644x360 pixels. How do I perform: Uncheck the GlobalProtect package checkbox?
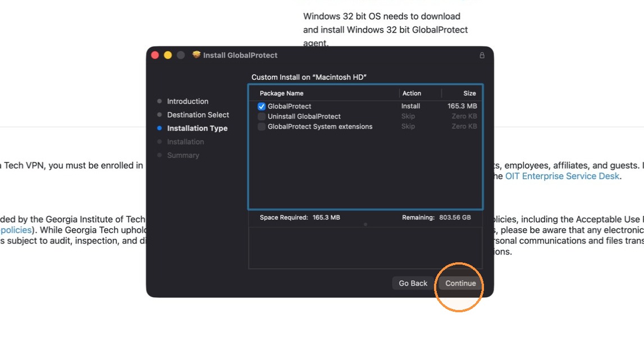coord(261,107)
